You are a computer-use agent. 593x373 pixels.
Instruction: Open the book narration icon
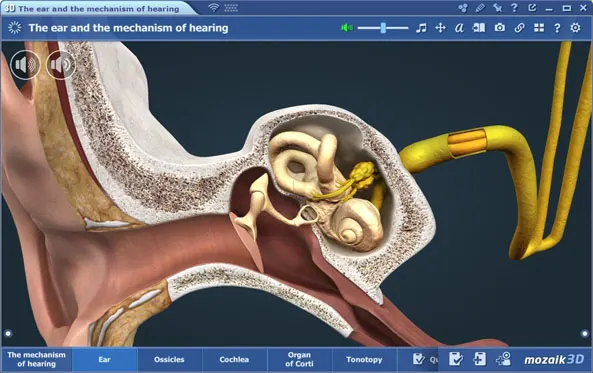(479, 28)
